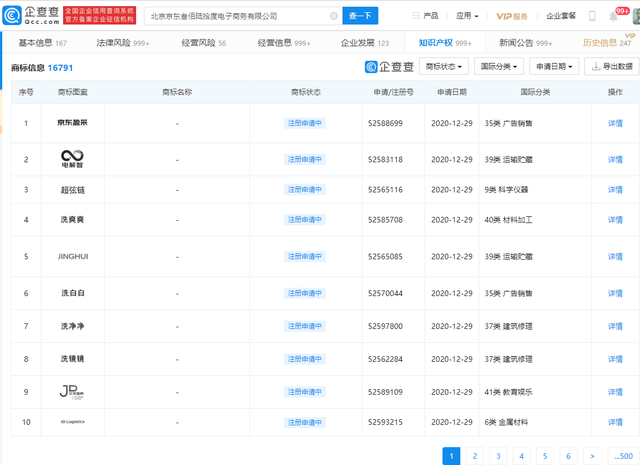The height and width of the screenshot is (465, 640).
Task: Click the 商标信息 16791 heading
Action: click(x=42, y=68)
